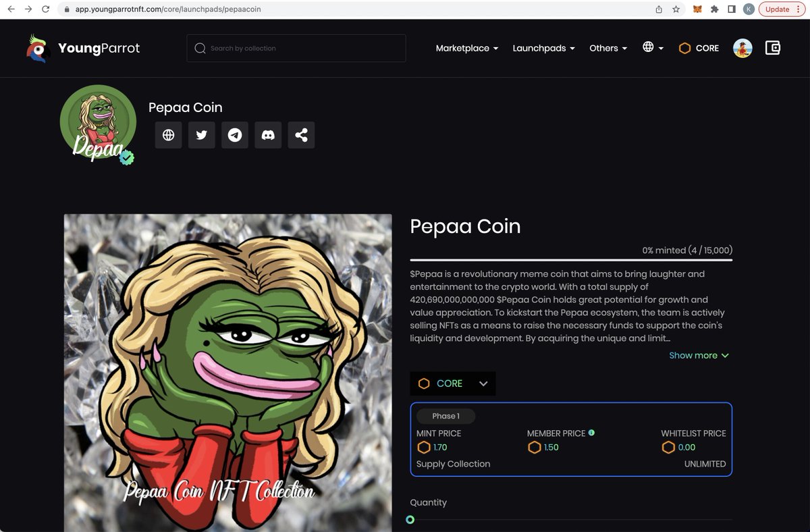Click the search by collection field
Viewport: 810px width, 532px height.
point(296,48)
